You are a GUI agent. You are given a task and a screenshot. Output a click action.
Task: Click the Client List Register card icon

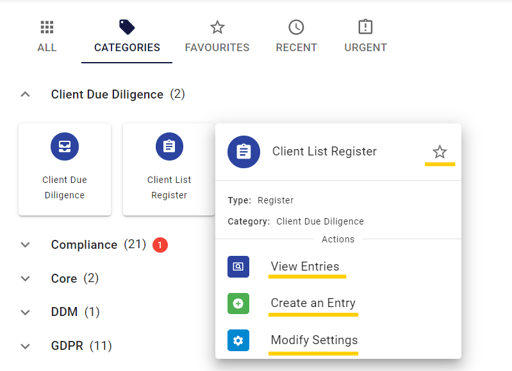click(x=169, y=146)
